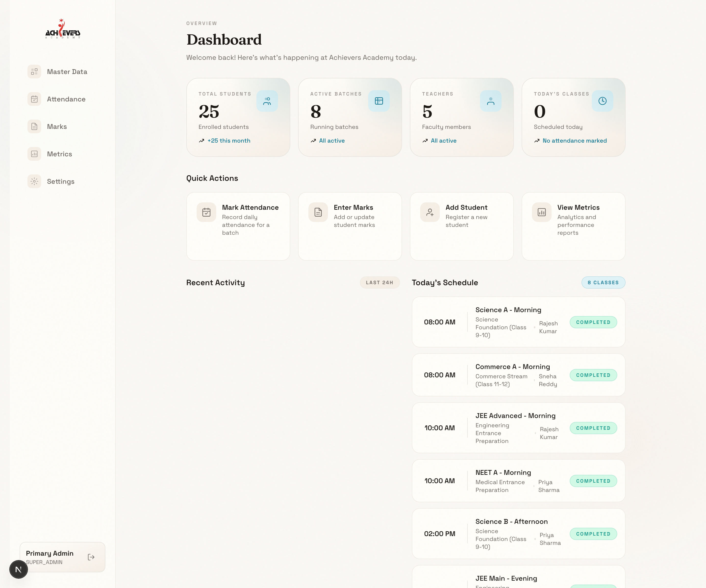The height and width of the screenshot is (588, 706).
Task: Open the Marks sidebar section
Action: coord(57,127)
